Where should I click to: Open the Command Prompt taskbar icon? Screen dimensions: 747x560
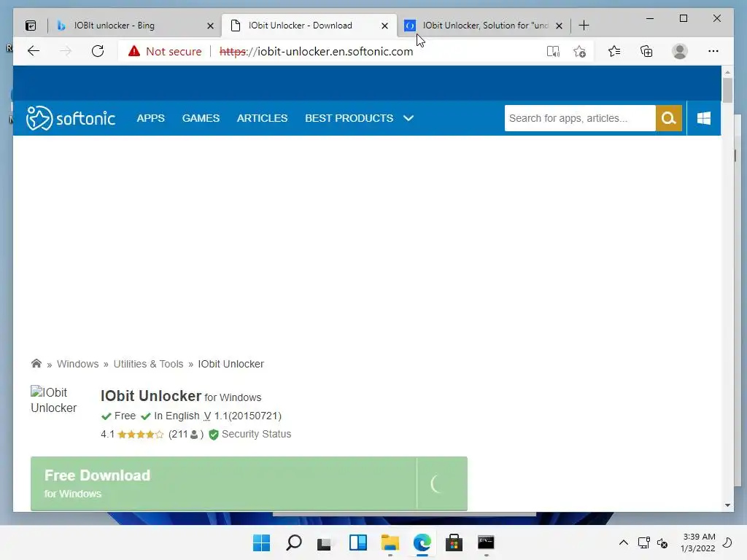[486, 542]
